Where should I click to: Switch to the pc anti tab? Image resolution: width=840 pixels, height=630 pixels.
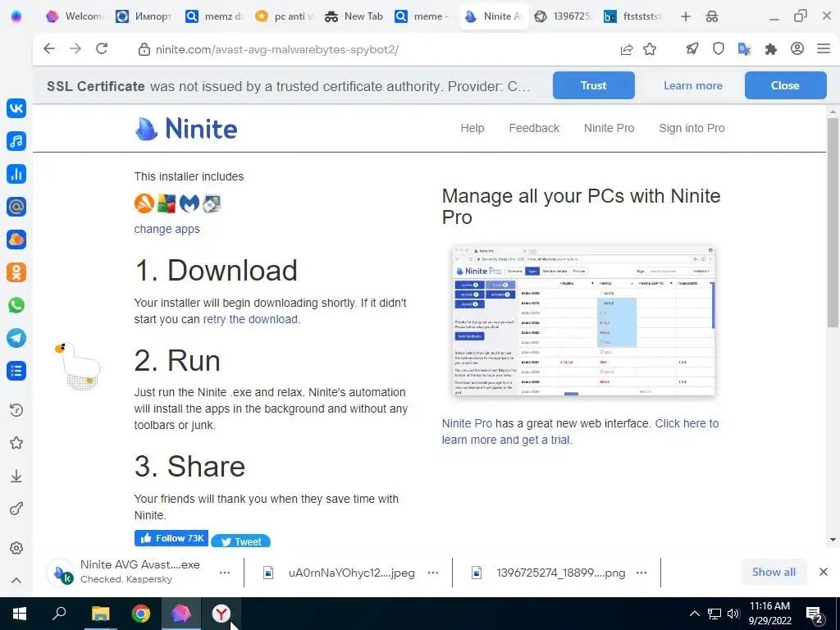(284, 16)
